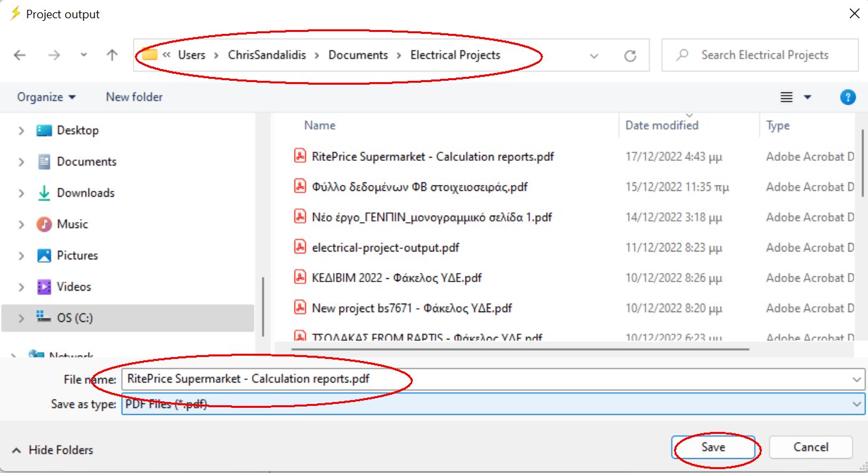Screen dimensions: 868x473
Task: Click the Back navigation arrow
Action: click(x=20, y=55)
